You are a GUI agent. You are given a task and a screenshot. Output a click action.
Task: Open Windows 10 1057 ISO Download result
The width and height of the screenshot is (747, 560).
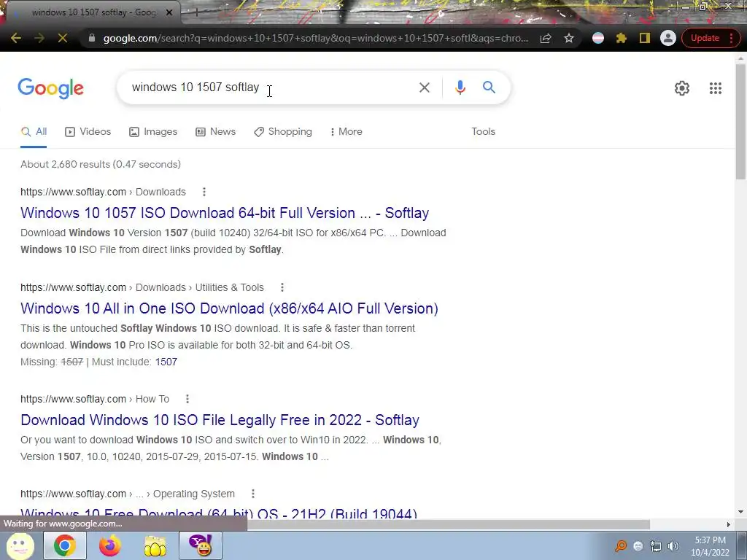pos(225,213)
